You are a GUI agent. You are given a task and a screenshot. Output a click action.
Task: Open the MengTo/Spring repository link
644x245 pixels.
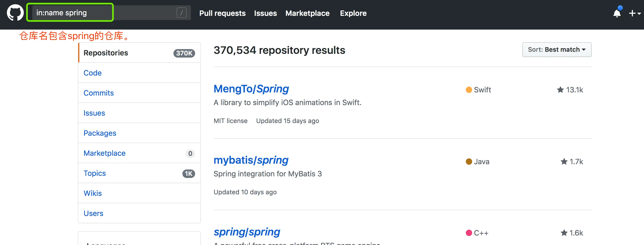click(251, 89)
